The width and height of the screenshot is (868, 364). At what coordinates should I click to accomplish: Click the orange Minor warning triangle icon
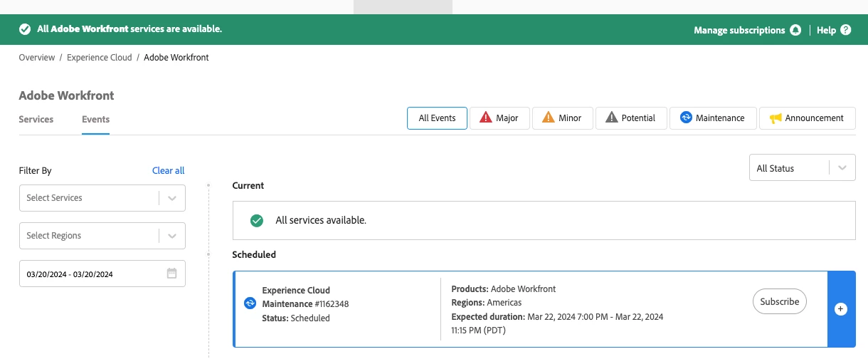[549, 118]
